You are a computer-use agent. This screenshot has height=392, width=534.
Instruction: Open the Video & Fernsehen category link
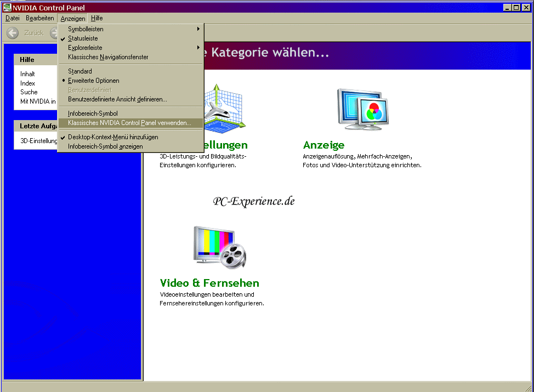point(209,283)
